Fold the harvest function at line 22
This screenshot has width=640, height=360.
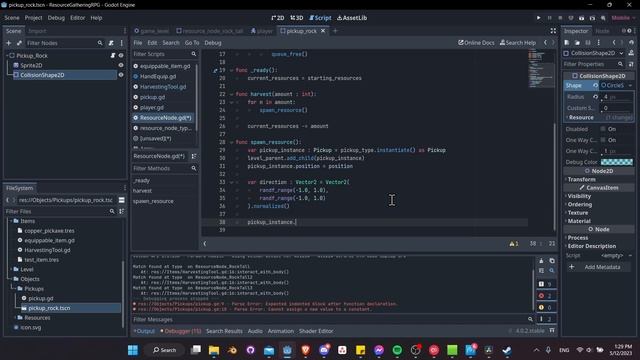(232, 94)
